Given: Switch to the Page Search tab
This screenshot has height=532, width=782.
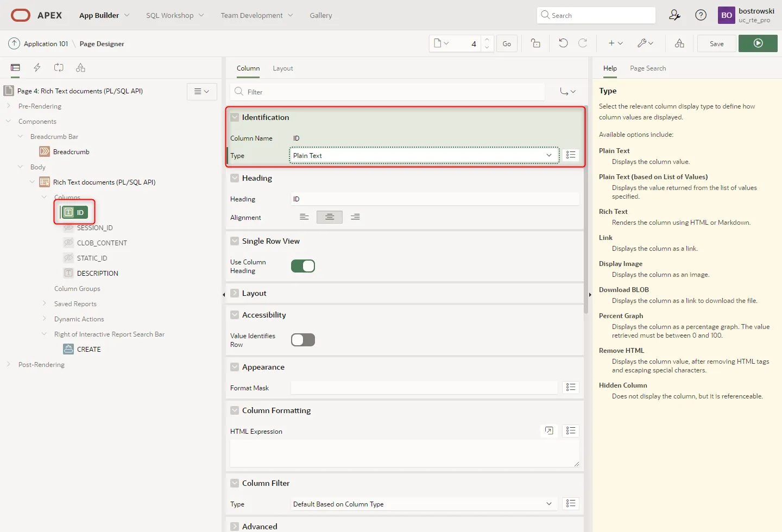Looking at the screenshot, I should coord(647,68).
